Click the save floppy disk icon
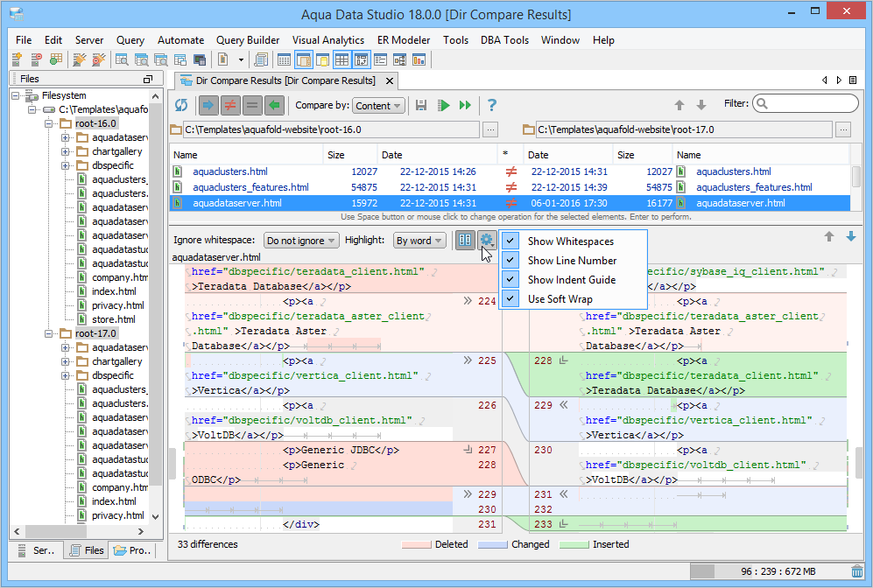 coord(421,105)
